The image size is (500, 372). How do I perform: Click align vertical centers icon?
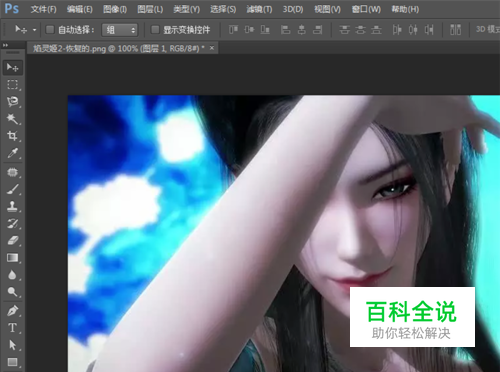click(249, 30)
